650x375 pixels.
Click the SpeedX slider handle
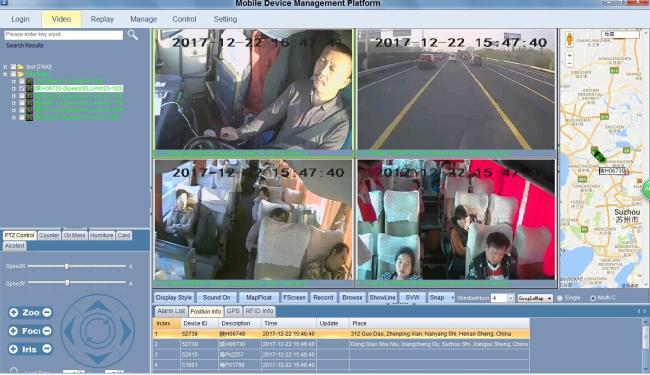click(x=67, y=266)
